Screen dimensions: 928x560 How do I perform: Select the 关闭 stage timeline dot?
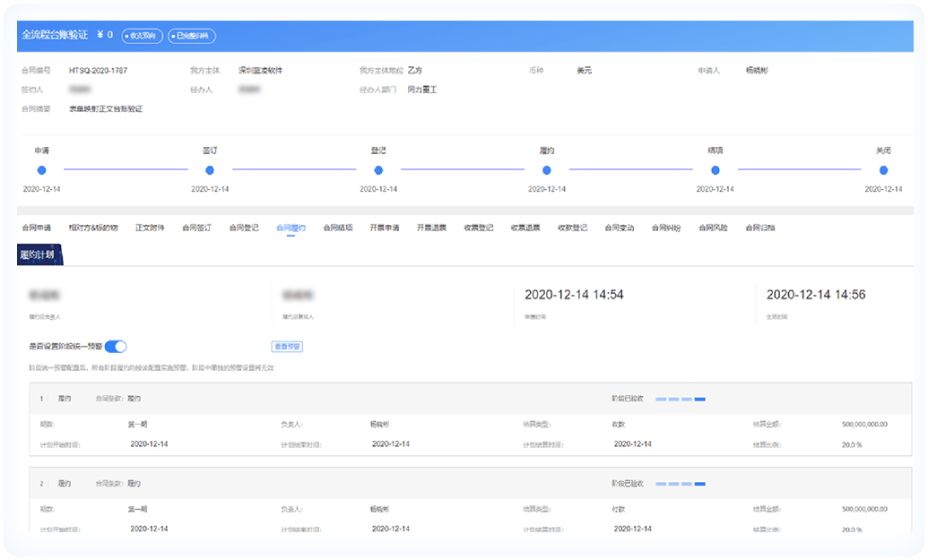click(883, 170)
